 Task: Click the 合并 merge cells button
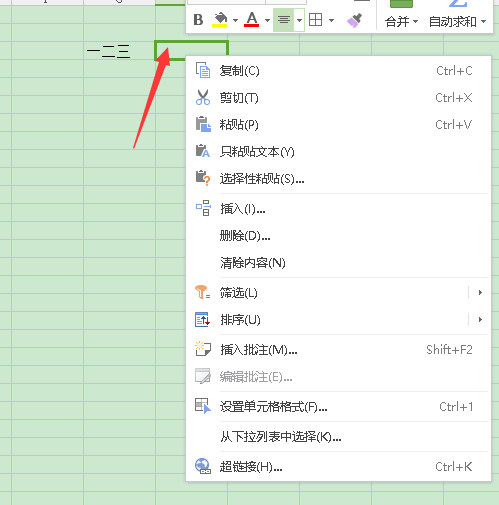(397, 21)
